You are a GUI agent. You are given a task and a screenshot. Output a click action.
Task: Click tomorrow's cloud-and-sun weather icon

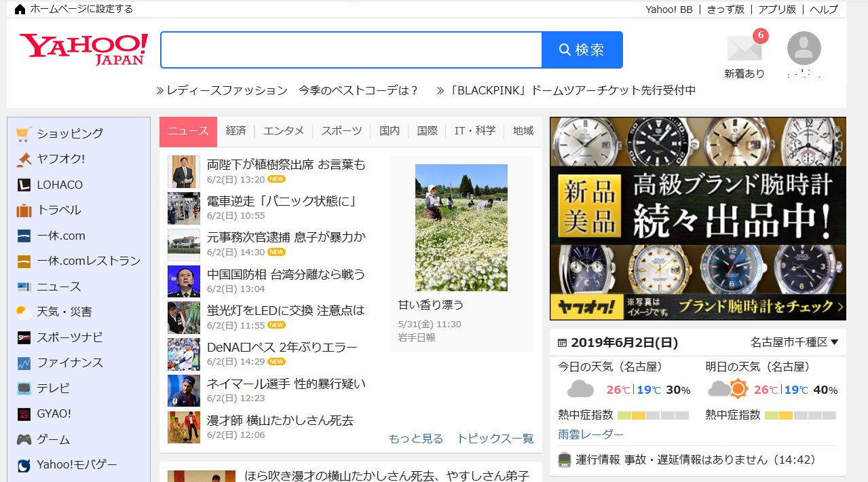pos(728,389)
